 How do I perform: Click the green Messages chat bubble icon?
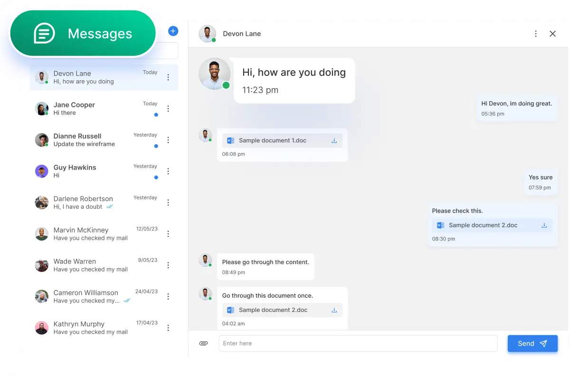pos(44,34)
